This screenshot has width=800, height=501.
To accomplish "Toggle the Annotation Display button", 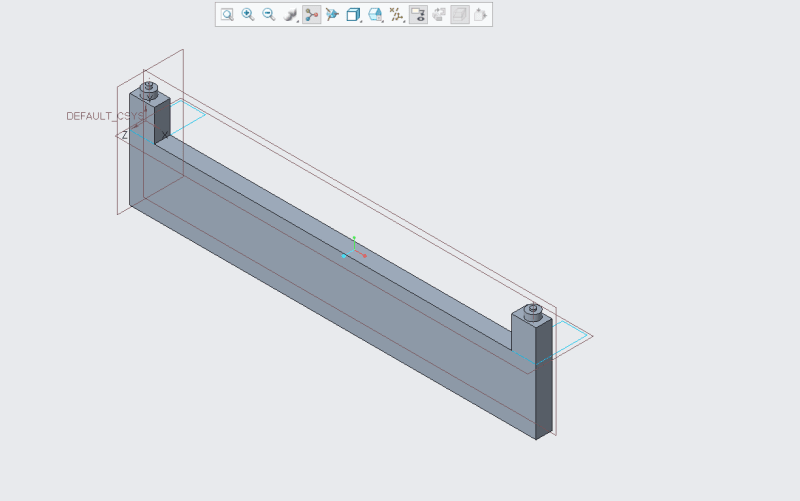I will pyautogui.click(x=418, y=15).
